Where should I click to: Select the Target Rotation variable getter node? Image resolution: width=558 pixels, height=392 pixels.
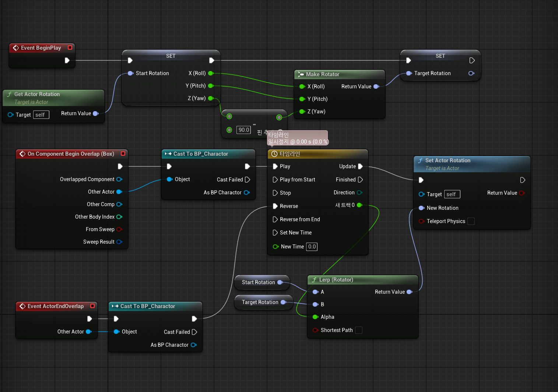click(x=264, y=302)
